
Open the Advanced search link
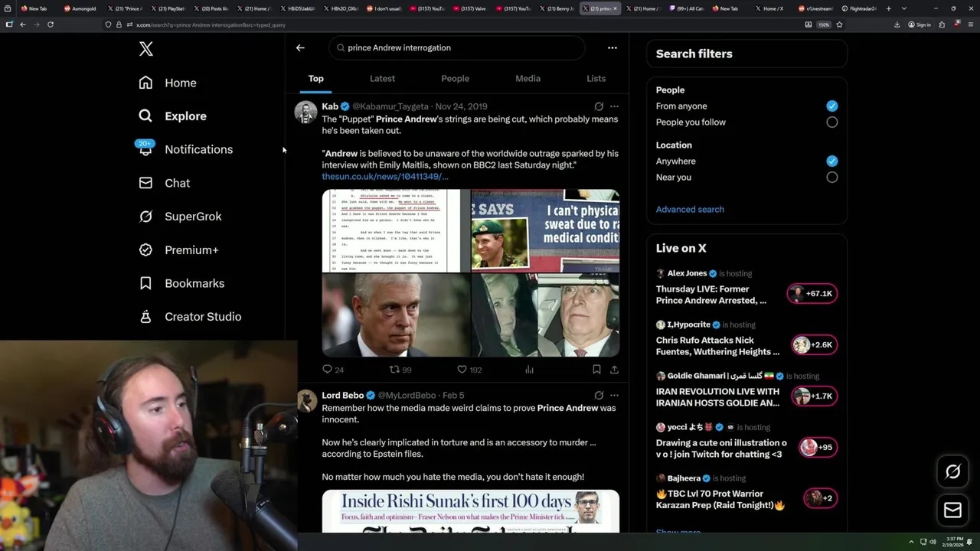tap(690, 210)
